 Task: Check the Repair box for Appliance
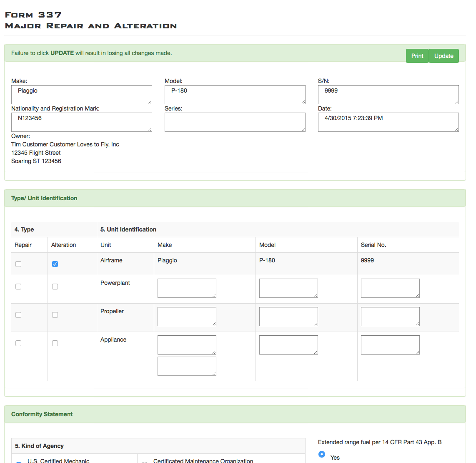(x=18, y=343)
